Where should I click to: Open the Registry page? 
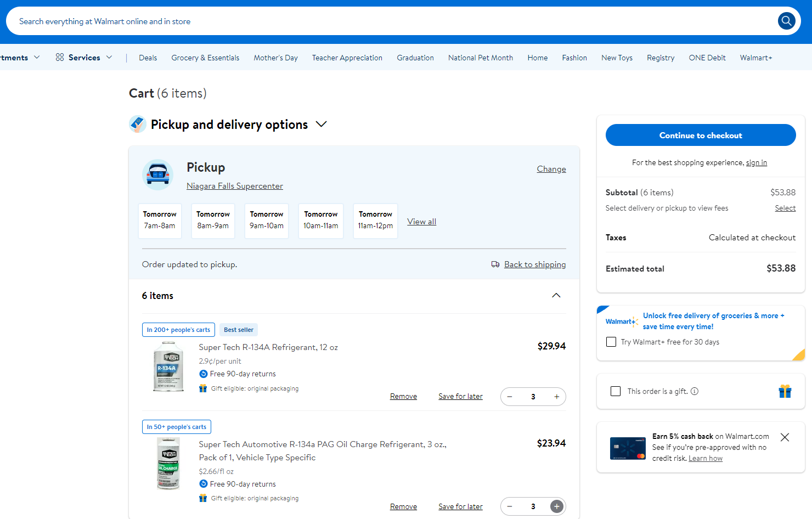tap(661, 58)
